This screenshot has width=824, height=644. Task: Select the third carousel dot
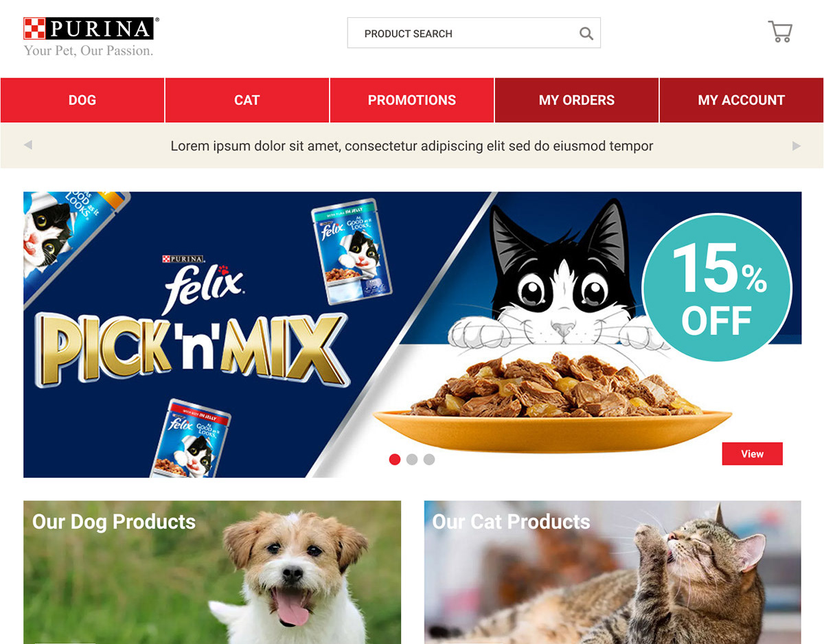pos(429,459)
